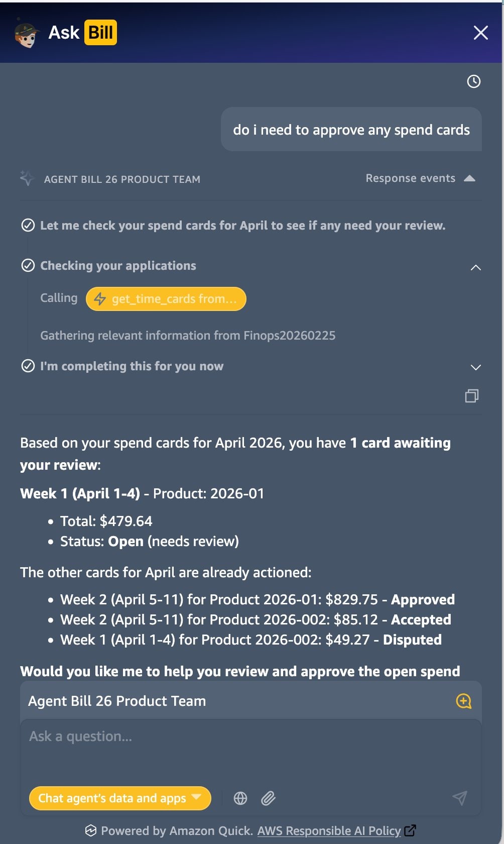Click the Amazon Quick logo icon
Image resolution: width=504 pixels, height=844 pixels.
click(x=92, y=831)
